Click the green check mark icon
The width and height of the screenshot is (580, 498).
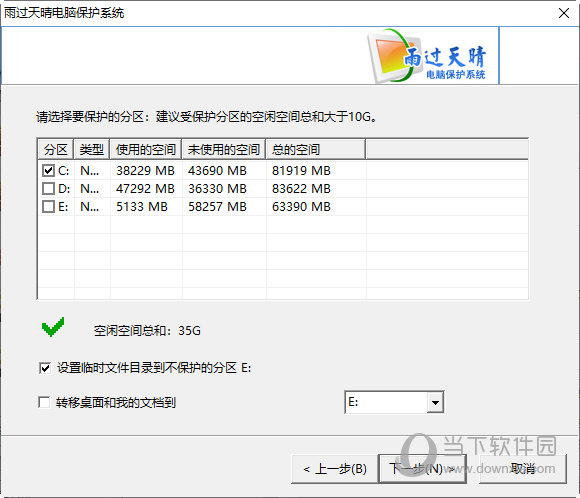(x=53, y=327)
